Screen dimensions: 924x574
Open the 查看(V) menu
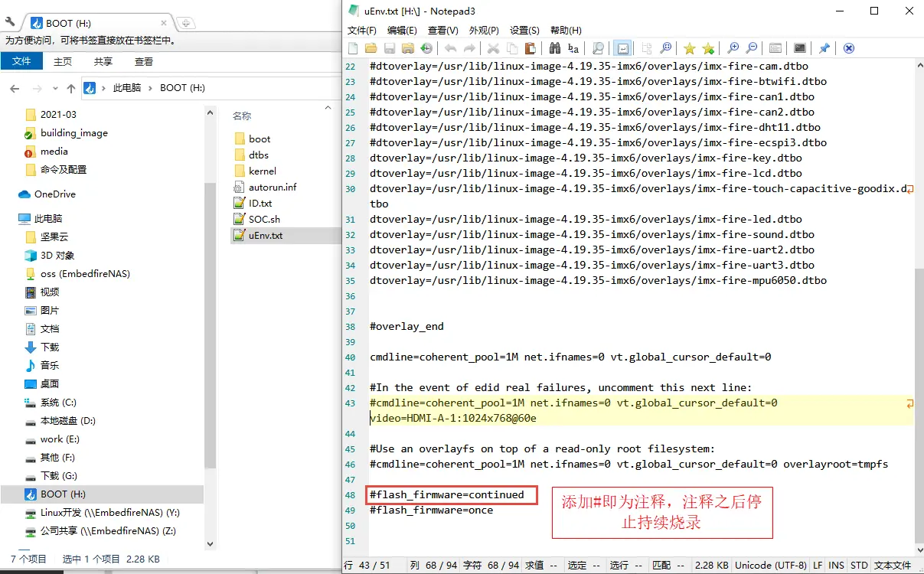coord(442,31)
